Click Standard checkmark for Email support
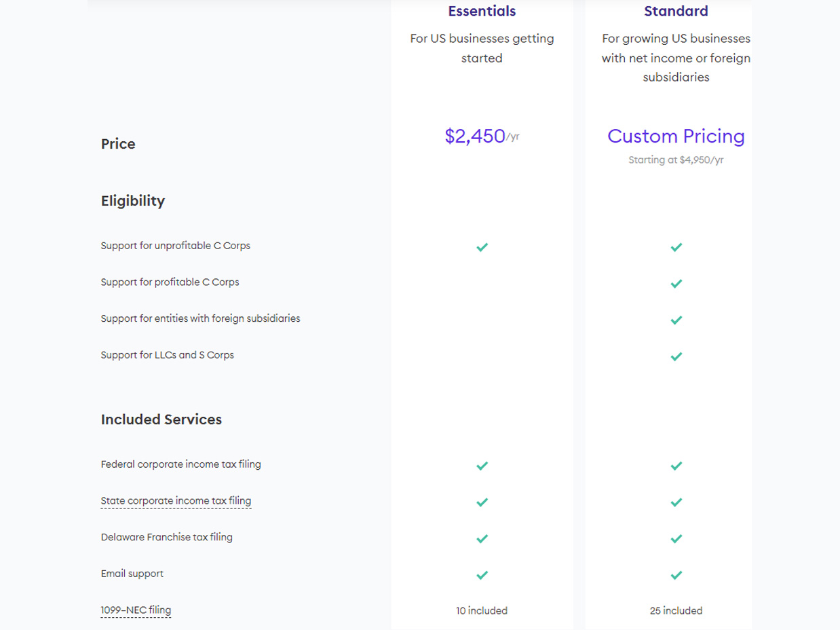 (676, 575)
